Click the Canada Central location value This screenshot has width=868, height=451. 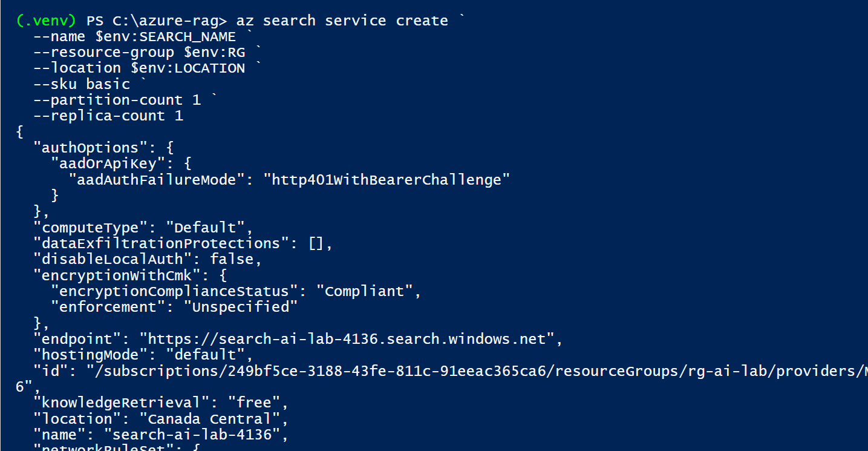click(209, 419)
